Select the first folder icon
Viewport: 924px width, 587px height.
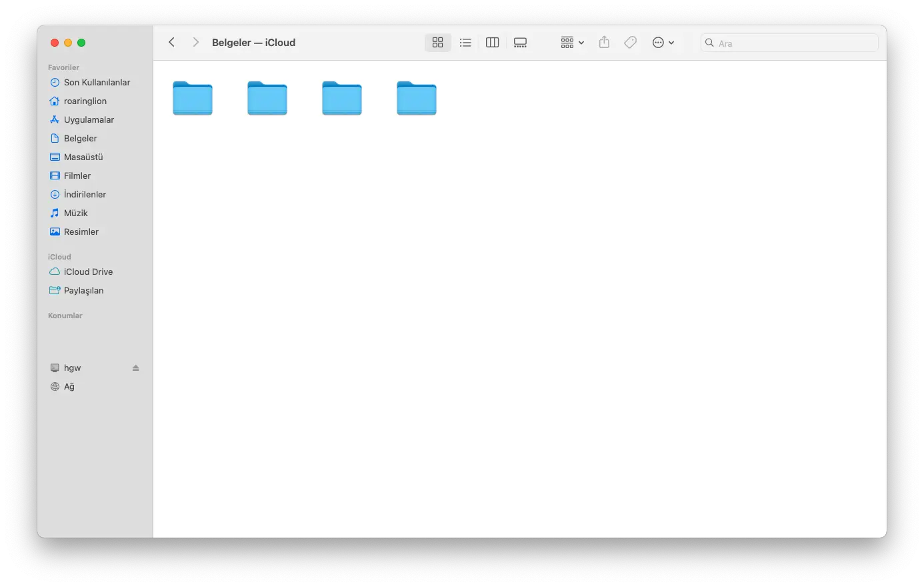click(x=193, y=98)
